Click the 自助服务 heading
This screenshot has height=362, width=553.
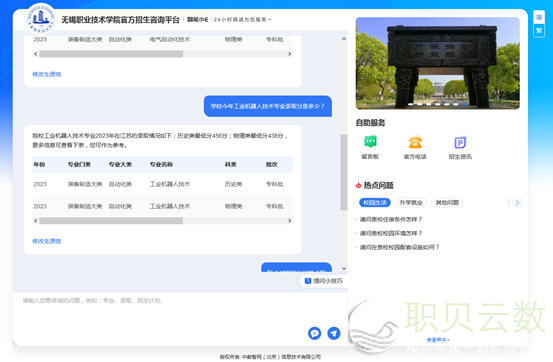click(370, 123)
